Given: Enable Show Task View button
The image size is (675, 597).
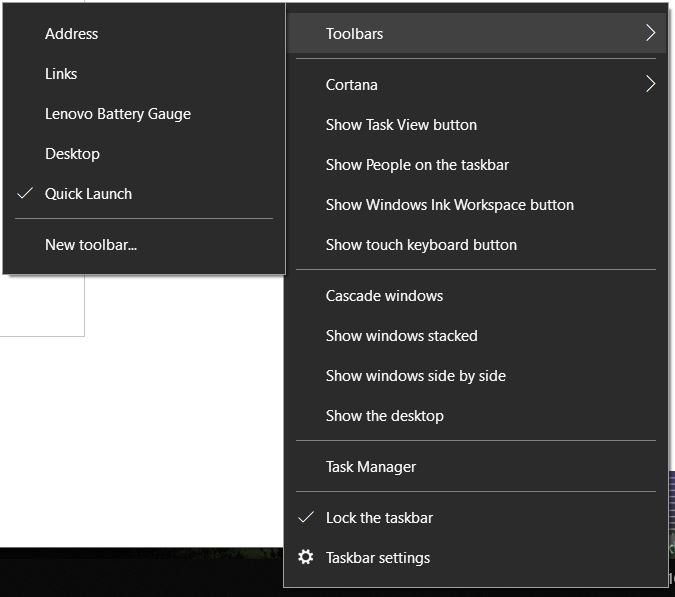Looking at the screenshot, I should click(476, 125).
